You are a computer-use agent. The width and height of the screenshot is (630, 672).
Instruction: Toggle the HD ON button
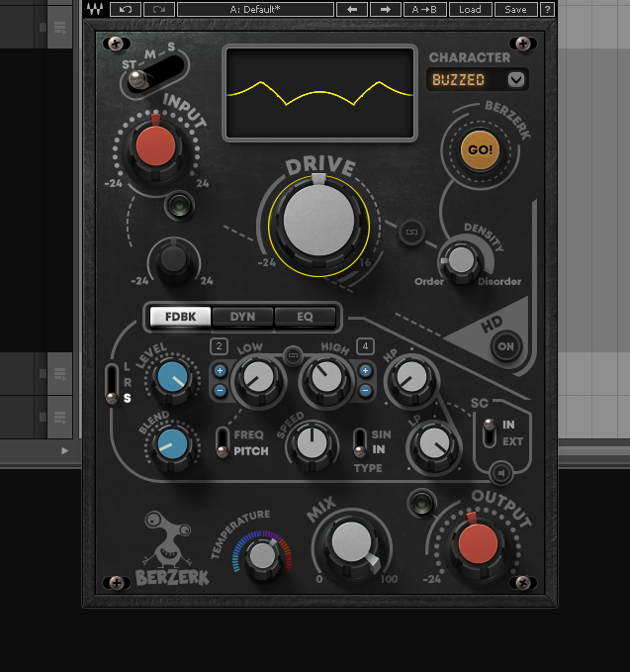[x=505, y=346]
